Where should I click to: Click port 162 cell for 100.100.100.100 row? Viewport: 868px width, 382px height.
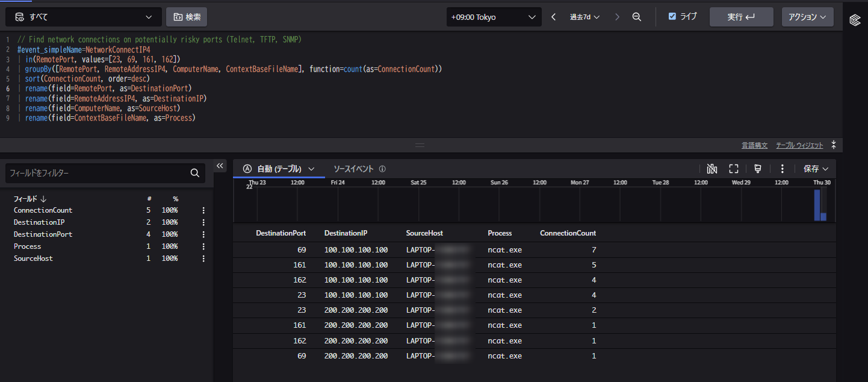pos(299,280)
